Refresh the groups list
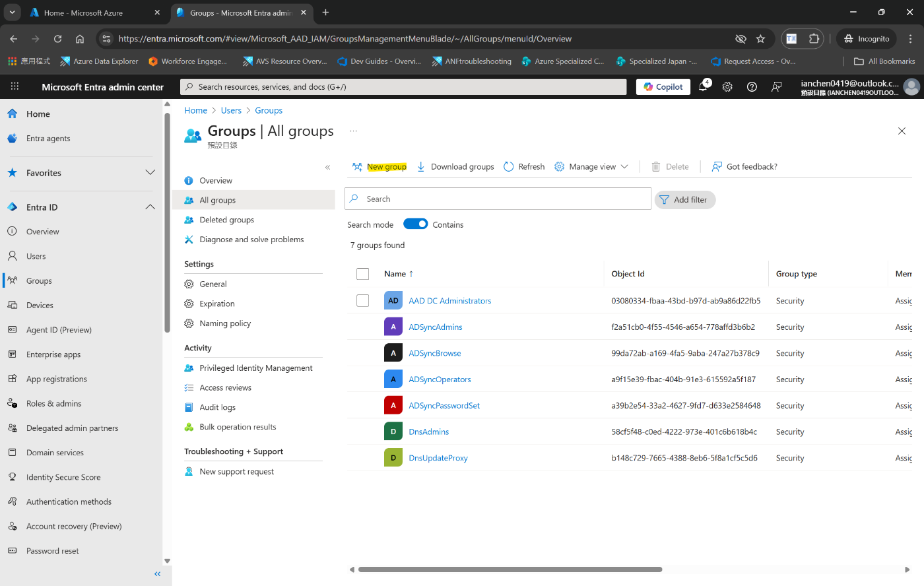924x586 pixels. point(524,166)
